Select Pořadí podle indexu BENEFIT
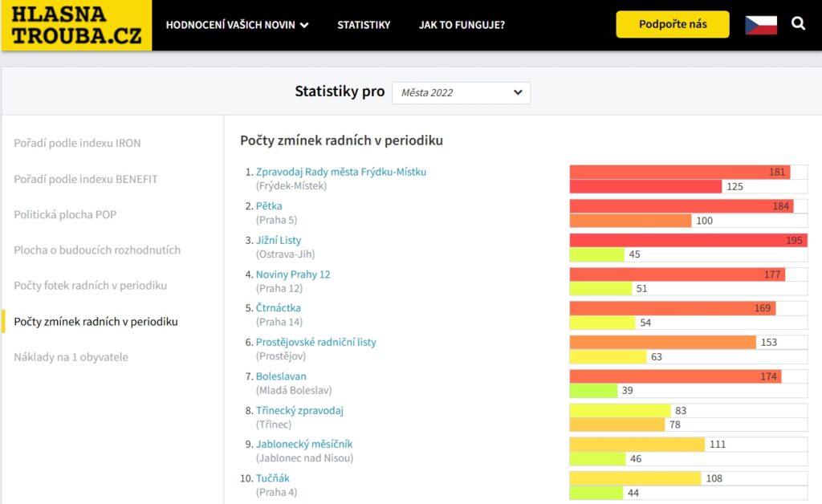The image size is (822, 504). (86, 179)
